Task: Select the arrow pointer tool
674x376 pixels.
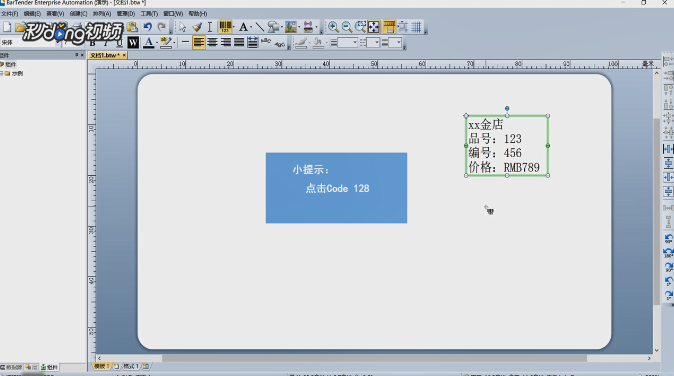Action: 183,27
